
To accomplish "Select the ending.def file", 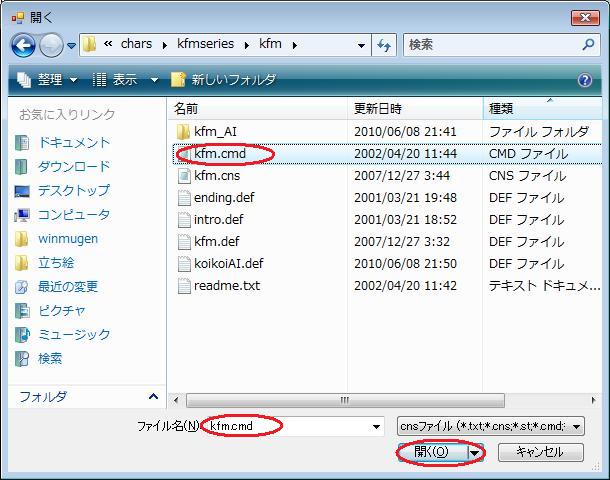I will [224, 198].
